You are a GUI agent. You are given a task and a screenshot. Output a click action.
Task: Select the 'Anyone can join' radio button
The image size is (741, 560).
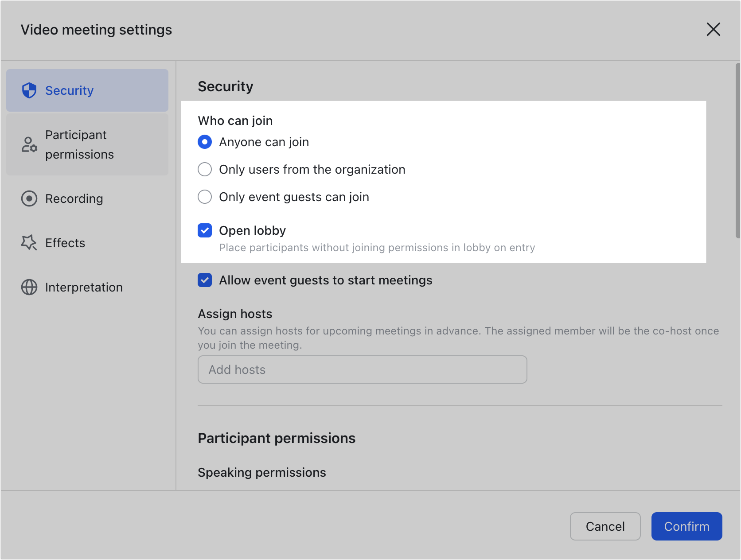click(205, 142)
